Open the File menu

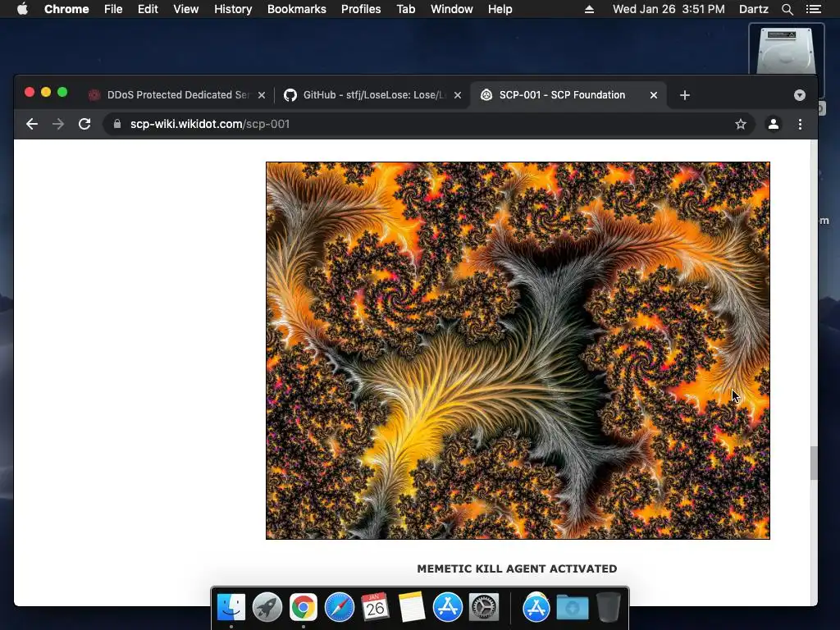coord(113,9)
